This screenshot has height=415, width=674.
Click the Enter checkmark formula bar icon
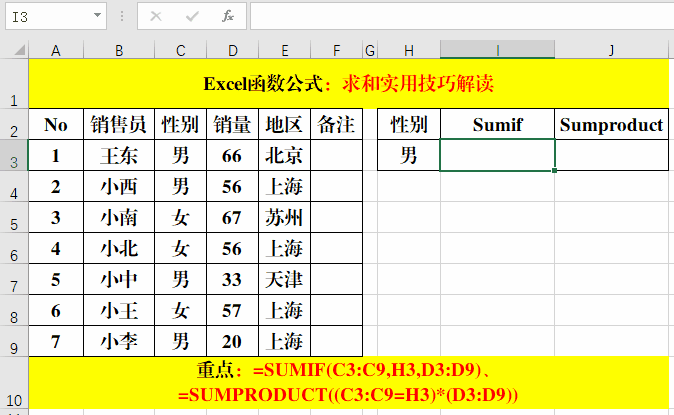pos(192,16)
